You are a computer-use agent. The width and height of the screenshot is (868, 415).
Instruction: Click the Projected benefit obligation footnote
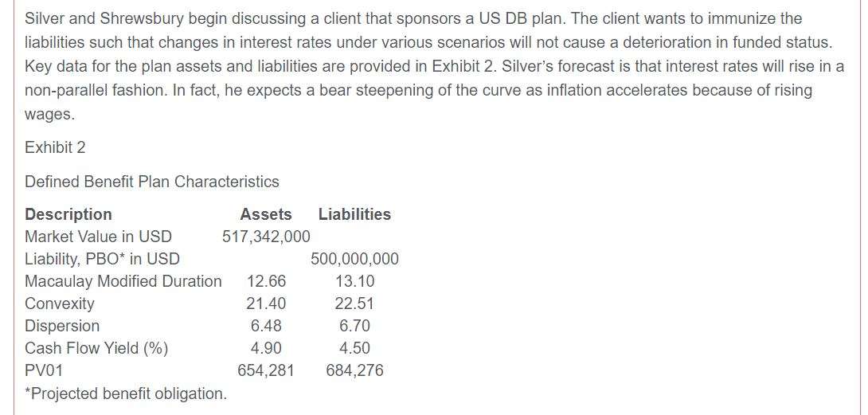pos(126,393)
